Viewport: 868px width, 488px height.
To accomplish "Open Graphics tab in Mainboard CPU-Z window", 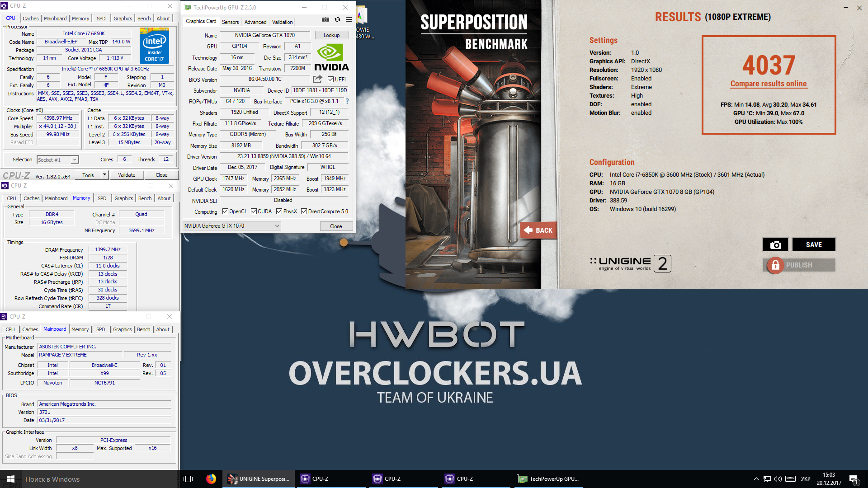I will pyautogui.click(x=123, y=329).
